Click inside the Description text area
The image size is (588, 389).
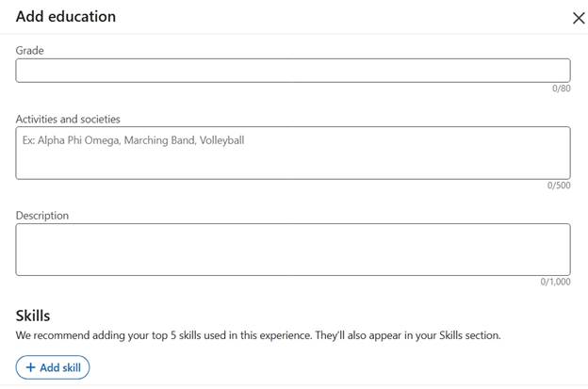pos(293,250)
